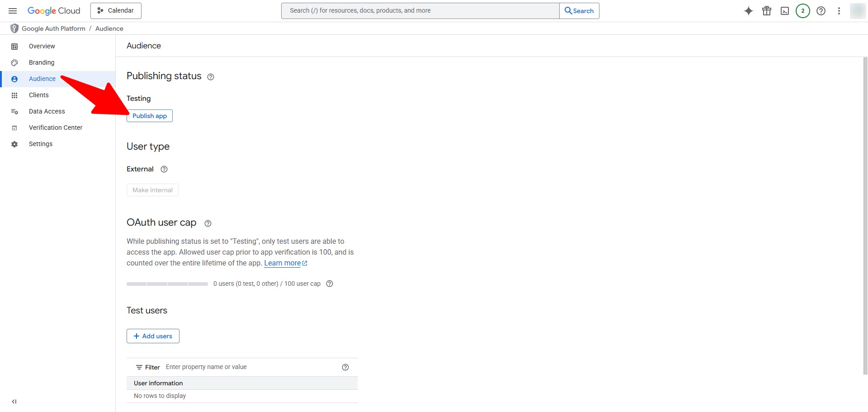
Task: Click the OAuth user cap progress bar
Action: (167, 284)
